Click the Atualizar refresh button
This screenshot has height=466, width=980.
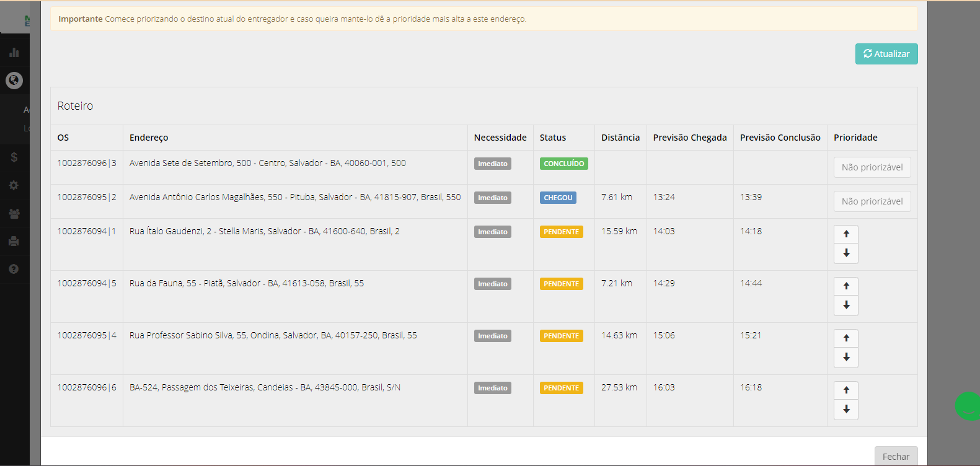[886, 54]
